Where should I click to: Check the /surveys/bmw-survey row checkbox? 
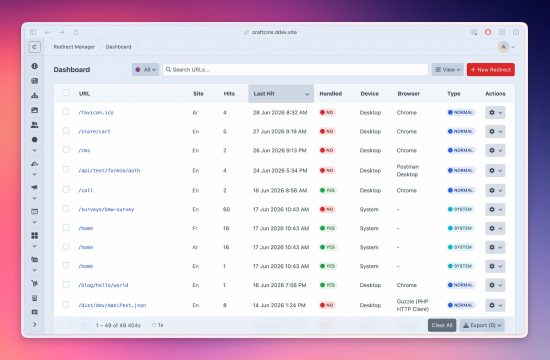click(x=66, y=208)
